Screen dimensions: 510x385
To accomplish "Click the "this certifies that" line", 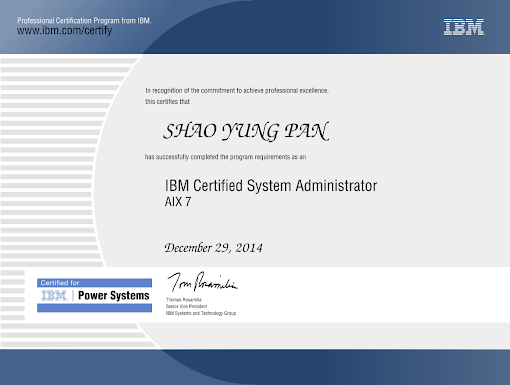I will (x=167, y=101).
